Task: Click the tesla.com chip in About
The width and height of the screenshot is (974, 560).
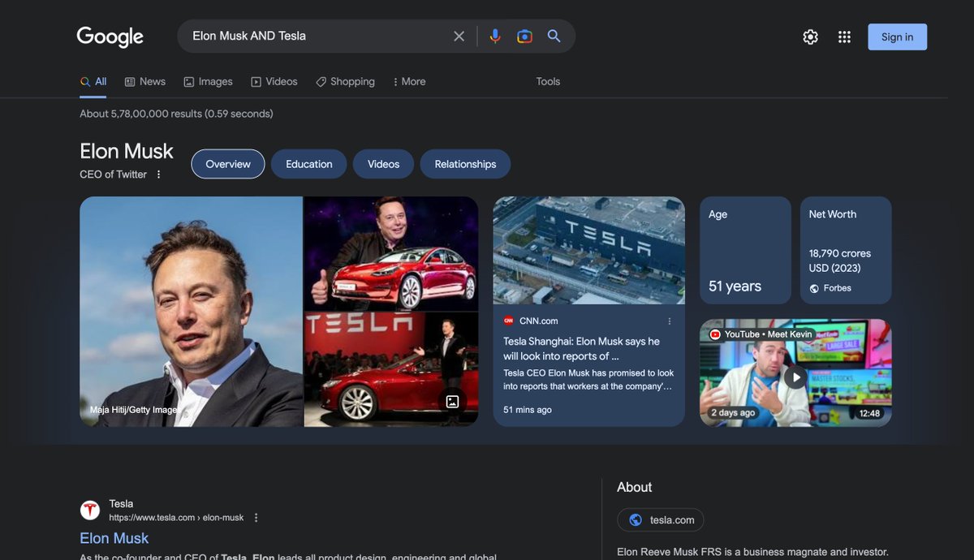Action: coord(661,520)
